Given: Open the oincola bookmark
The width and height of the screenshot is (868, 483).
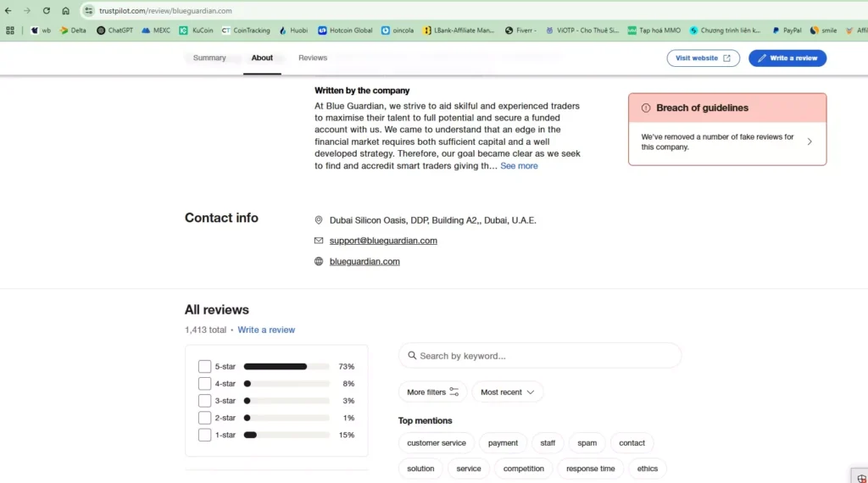Looking at the screenshot, I should (x=398, y=31).
